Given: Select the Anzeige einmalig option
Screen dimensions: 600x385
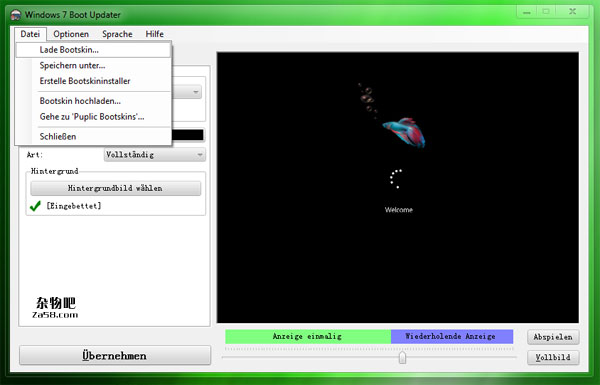Looking at the screenshot, I should click(x=308, y=336).
